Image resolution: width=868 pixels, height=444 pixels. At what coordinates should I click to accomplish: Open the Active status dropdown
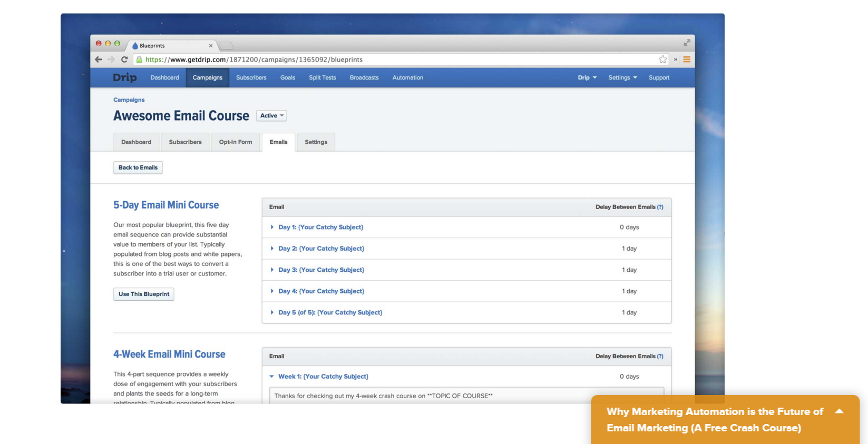coord(271,116)
